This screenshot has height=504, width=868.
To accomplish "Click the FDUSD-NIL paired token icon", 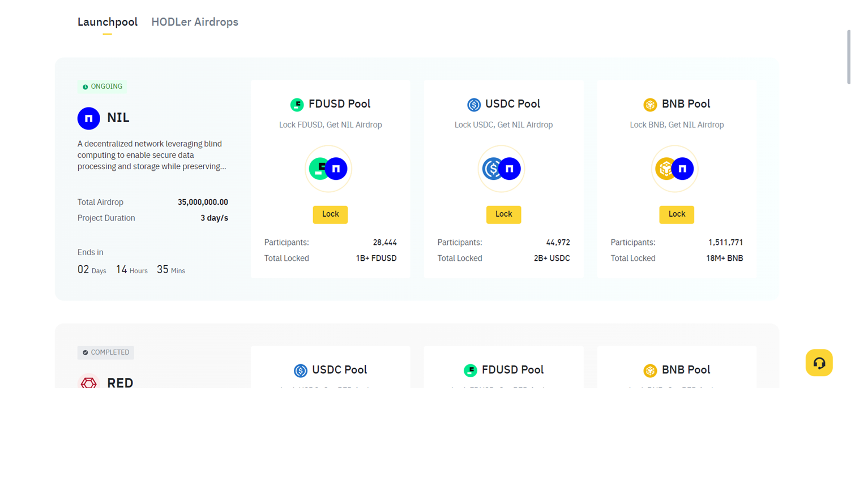I will tap(328, 169).
